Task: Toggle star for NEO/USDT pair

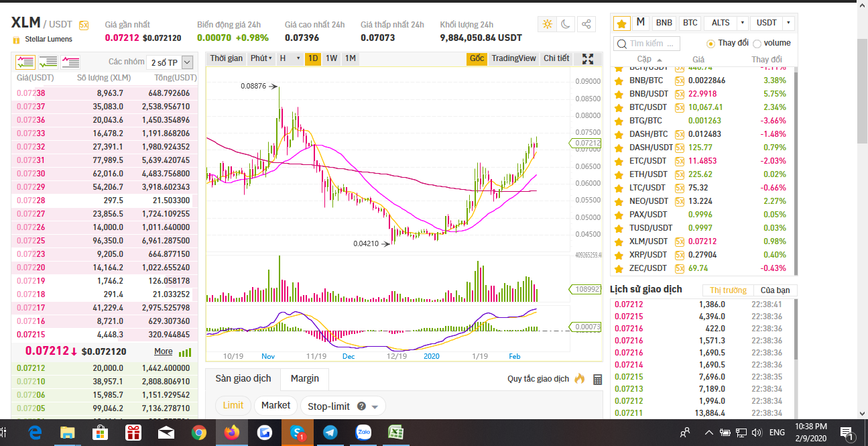Action: tap(619, 201)
